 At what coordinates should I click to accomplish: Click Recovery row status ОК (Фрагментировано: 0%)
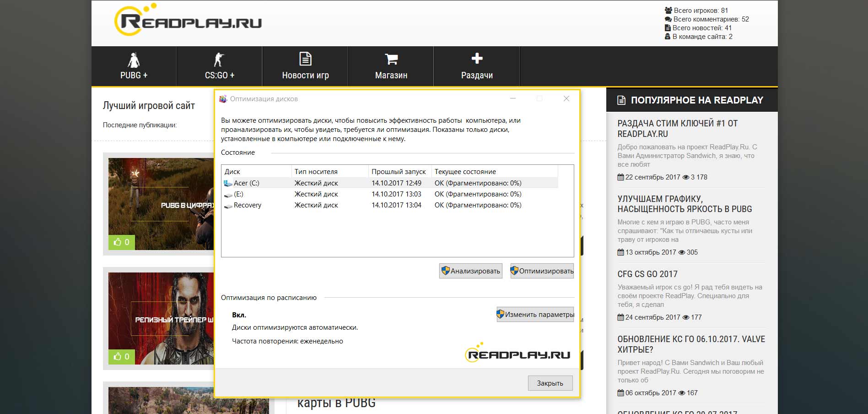478,205
